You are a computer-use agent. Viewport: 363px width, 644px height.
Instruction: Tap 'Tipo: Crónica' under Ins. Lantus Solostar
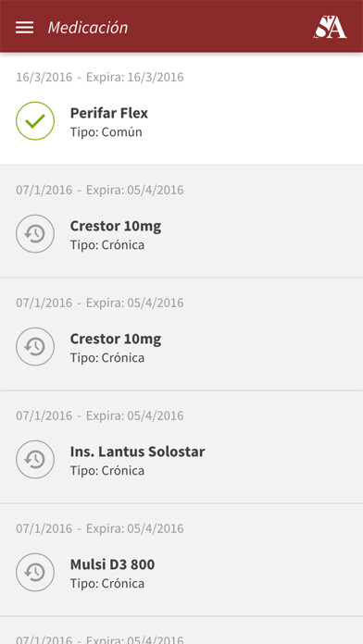tap(107, 471)
